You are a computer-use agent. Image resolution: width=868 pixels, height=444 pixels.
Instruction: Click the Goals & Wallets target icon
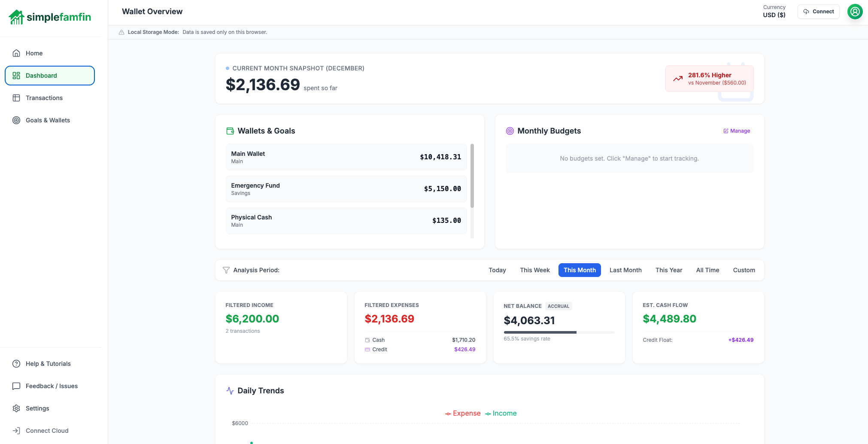tap(16, 120)
